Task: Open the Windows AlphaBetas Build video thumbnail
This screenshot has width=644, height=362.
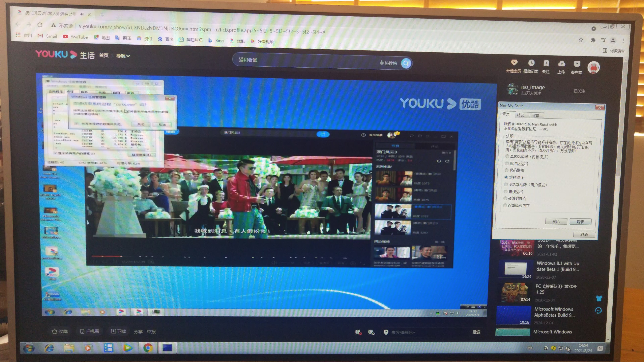Action: click(513, 315)
